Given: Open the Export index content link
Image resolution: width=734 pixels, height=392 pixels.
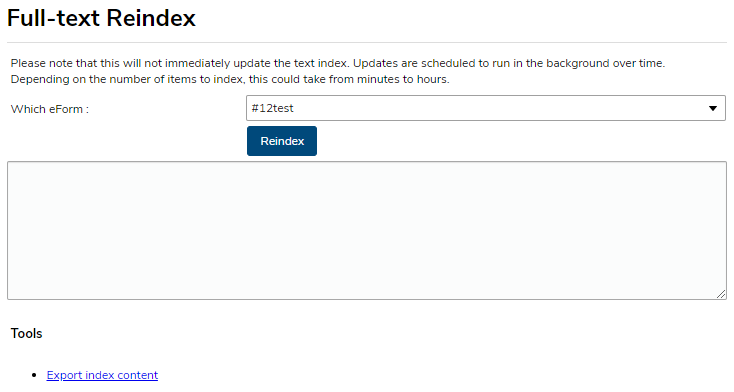Looking at the screenshot, I should click(x=102, y=375).
